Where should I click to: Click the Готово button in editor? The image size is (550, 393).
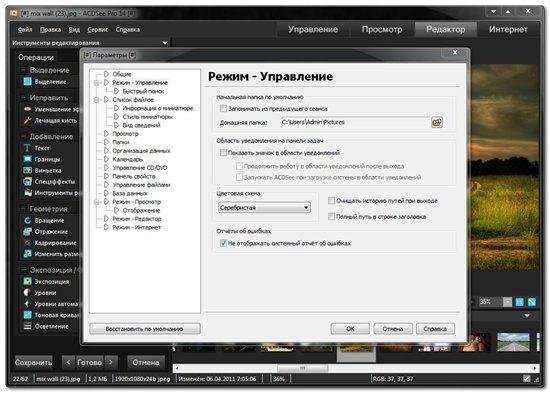pyautogui.click(x=89, y=362)
